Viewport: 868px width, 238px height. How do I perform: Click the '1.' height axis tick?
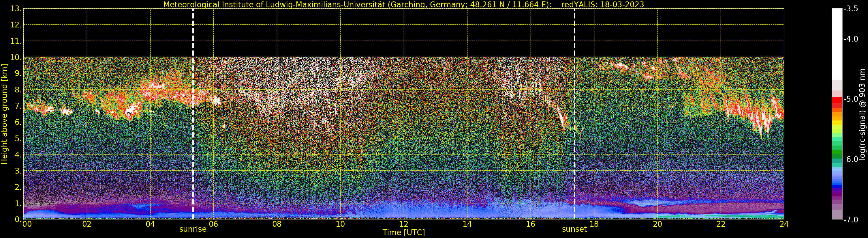[x=18, y=203]
